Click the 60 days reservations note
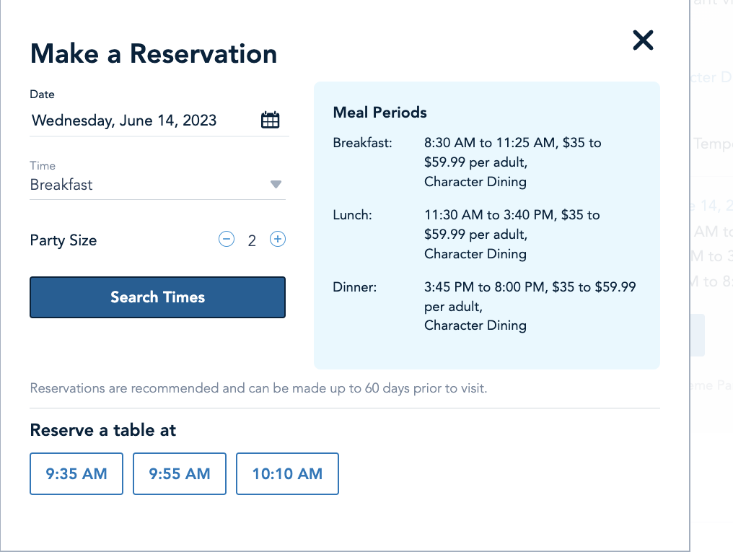Screen dimensions: 733x560 click(258, 388)
